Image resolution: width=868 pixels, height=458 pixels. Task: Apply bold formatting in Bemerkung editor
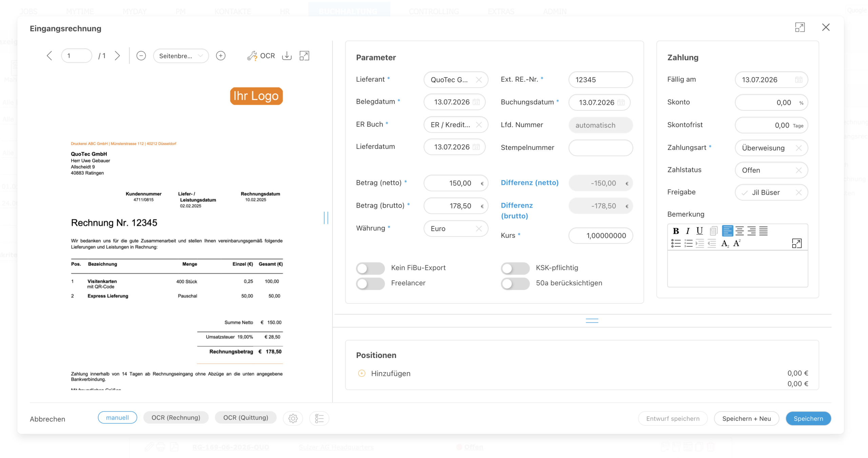pyautogui.click(x=676, y=231)
